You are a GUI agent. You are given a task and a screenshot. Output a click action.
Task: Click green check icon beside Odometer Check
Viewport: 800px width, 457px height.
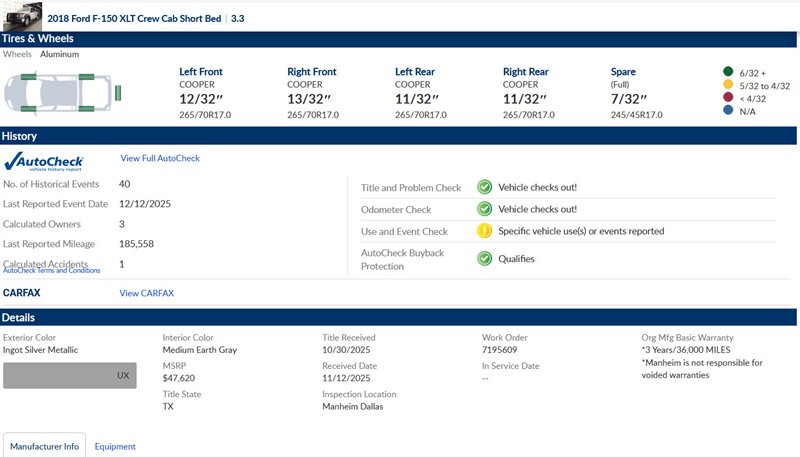(x=484, y=209)
